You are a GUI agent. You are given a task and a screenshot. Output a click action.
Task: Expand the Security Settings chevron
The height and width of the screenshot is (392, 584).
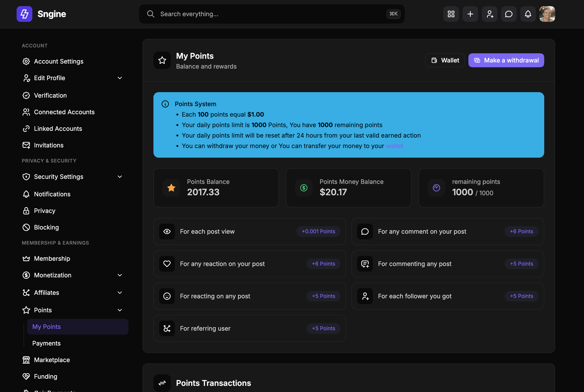pyautogui.click(x=120, y=176)
